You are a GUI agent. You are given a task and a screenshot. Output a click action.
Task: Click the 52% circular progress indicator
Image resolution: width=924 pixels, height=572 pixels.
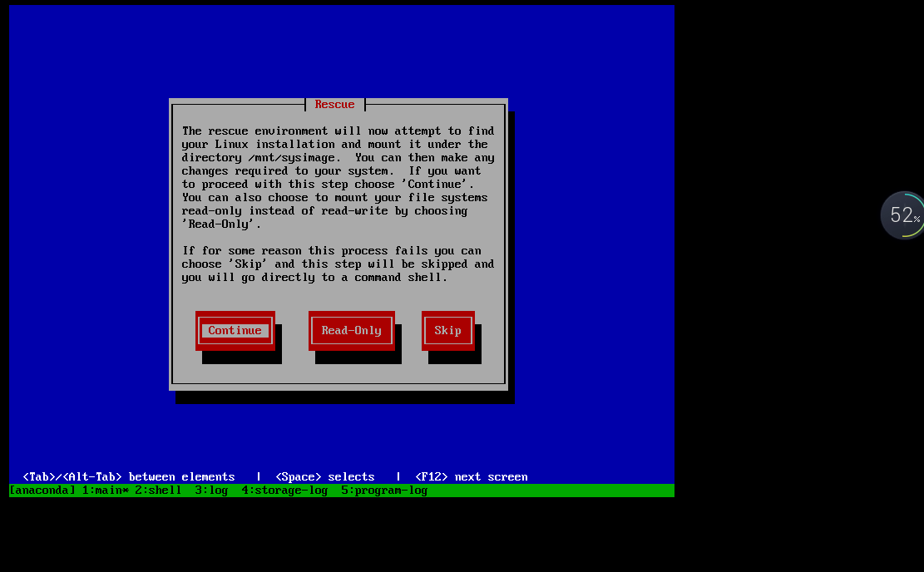point(902,215)
